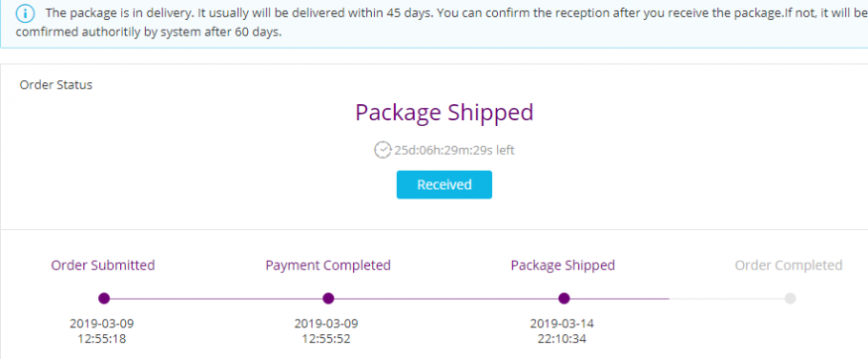Select the gray Order Completed timeline dot
Image resolution: width=868 pixels, height=359 pixels.
tap(790, 299)
